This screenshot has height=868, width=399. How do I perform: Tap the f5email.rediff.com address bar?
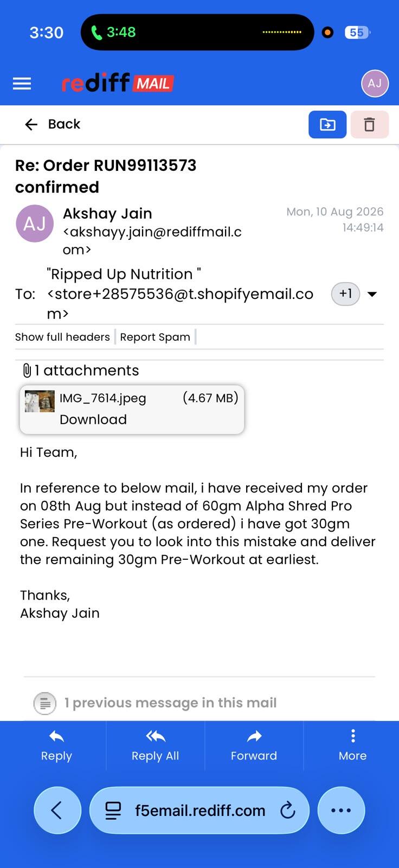[x=200, y=810]
